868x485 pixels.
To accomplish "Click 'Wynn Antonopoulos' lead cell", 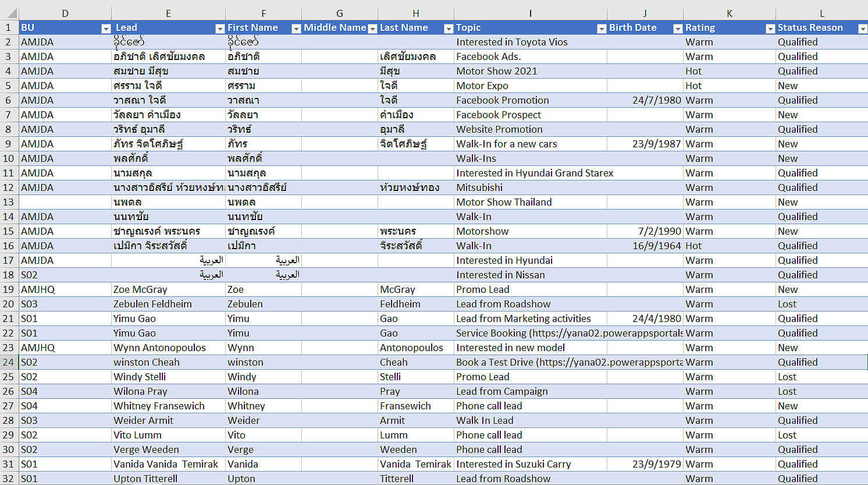I will [168, 348].
